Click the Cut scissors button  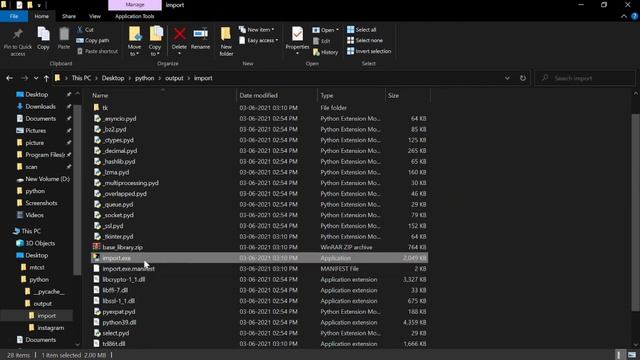(85, 29)
